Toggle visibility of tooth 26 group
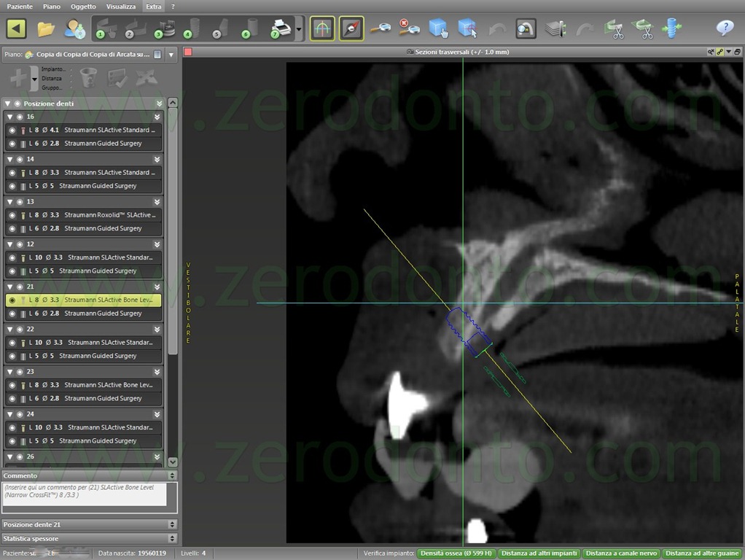Image resolution: width=745 pixels, height=560 pixels. [20, 456]
